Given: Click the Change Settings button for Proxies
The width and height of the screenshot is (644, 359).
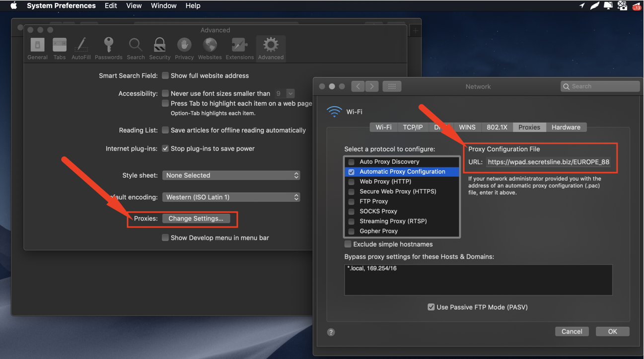Looking at the screenshot, I should (196, 218).
